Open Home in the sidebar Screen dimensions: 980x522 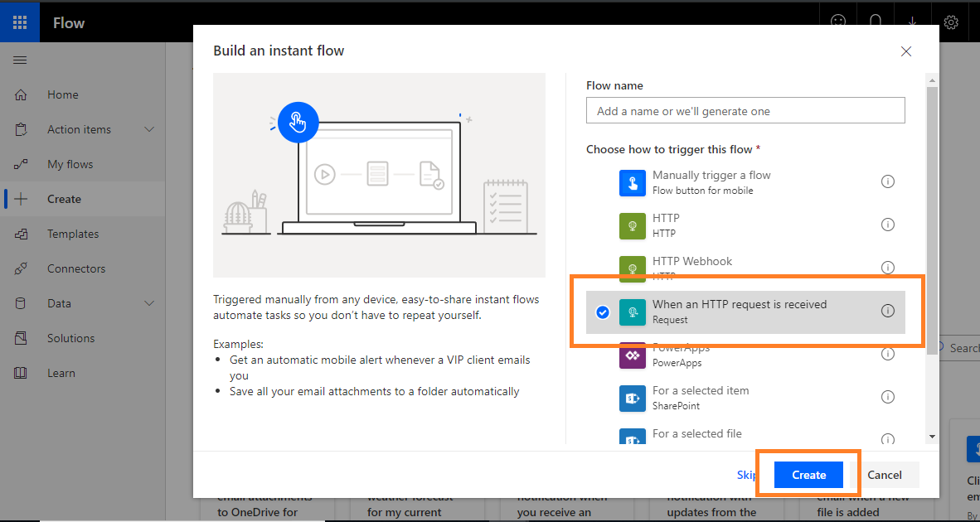pyautogui.click(x=62, y=95)
